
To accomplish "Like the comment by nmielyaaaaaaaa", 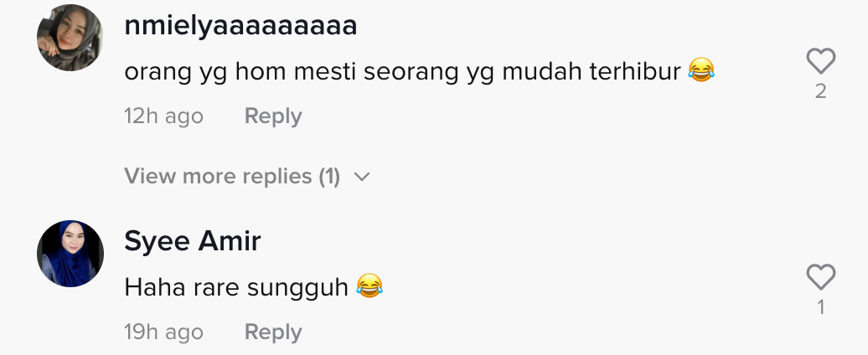I will tap(820, 61).
